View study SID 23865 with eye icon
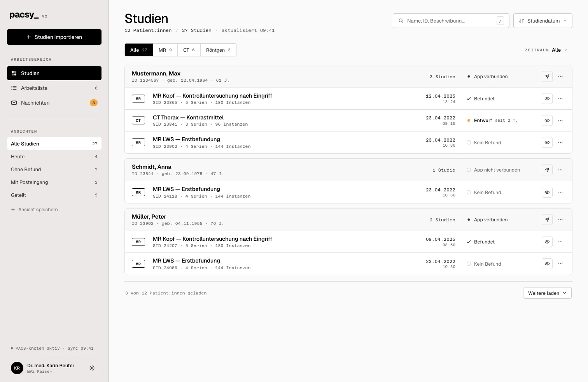 547,99
